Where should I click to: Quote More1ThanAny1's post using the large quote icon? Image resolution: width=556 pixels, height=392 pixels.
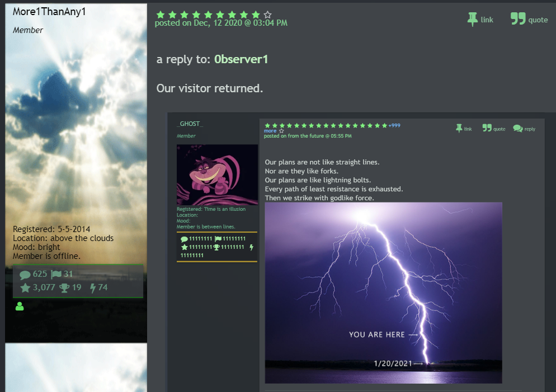pos(518,18)
